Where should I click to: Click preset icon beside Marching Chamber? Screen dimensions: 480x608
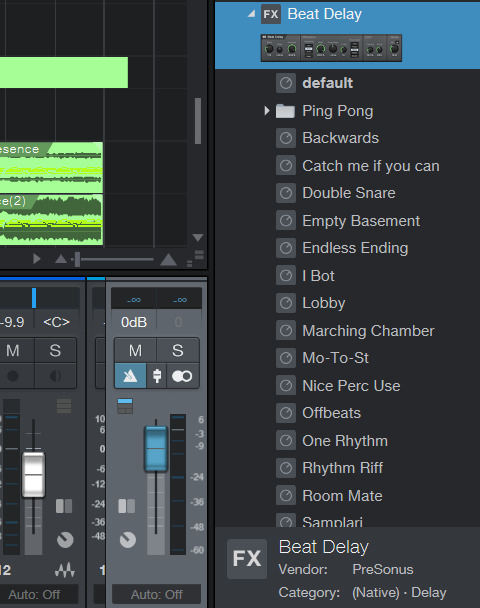286,331
